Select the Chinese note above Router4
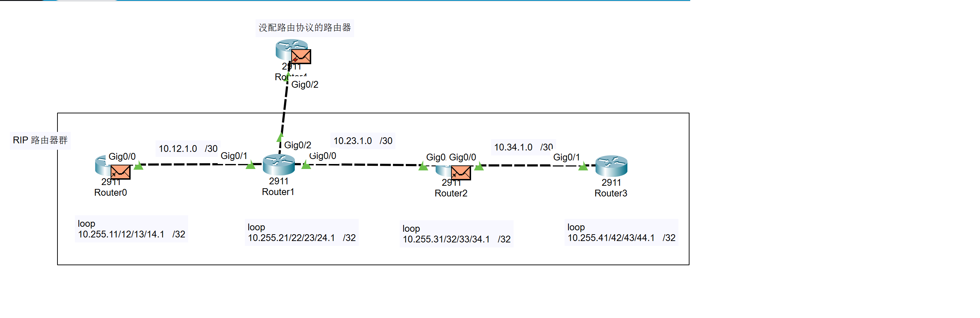This screenshot has width=980, height=318. [305, 28]
